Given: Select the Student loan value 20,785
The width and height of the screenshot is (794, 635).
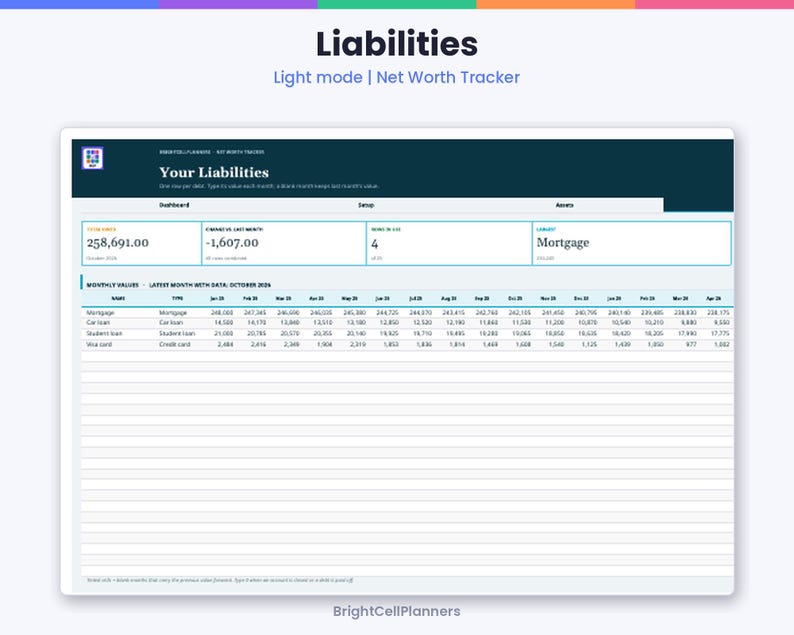Looking at the screenshot, I should [257, 334].
